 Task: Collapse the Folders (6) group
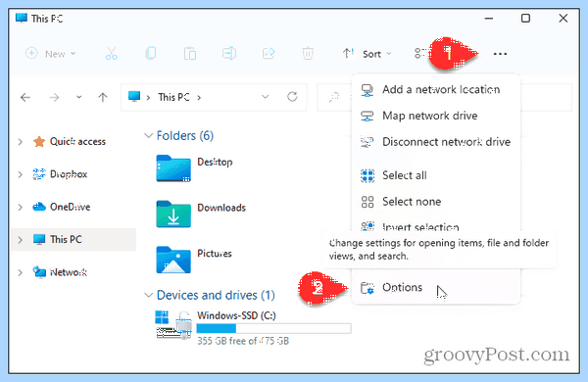click(149, 135)
